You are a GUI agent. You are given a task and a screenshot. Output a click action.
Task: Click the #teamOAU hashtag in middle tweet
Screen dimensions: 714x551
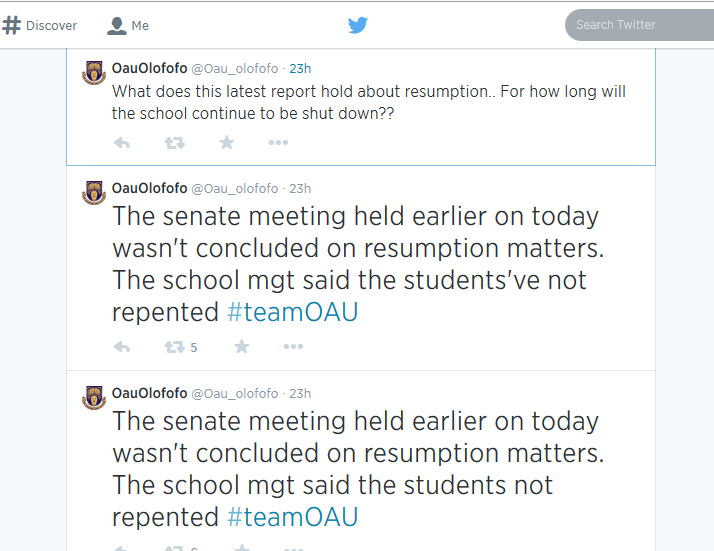point(293,312)
